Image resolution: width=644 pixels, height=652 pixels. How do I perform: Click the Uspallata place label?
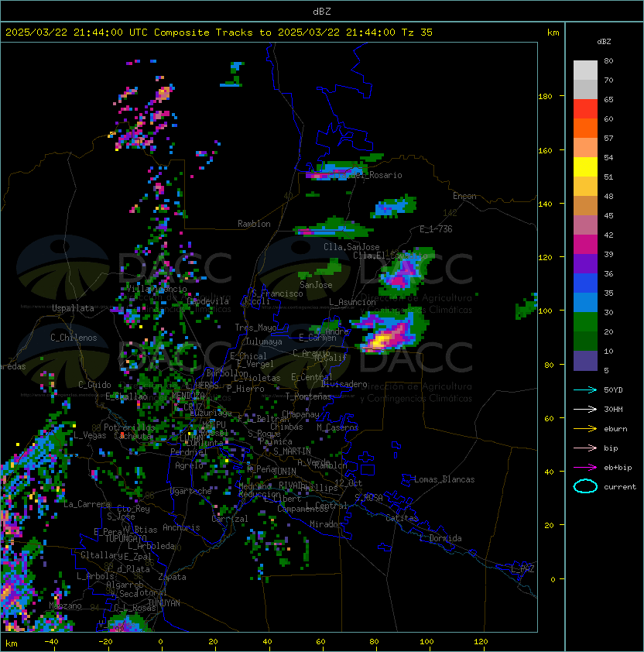pos(73,308)
